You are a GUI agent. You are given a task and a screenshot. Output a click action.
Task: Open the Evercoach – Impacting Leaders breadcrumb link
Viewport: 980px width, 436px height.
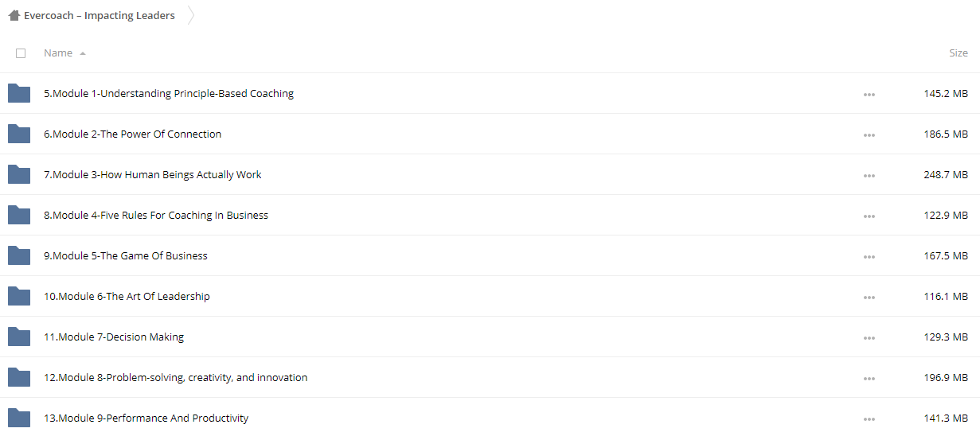coord(100,15)
